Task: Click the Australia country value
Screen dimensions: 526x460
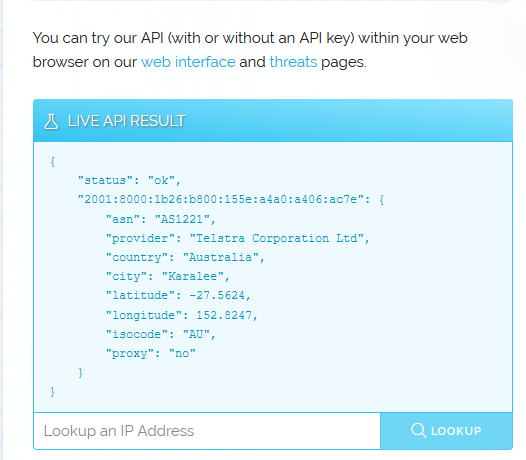Action: (x=221, y=257)
